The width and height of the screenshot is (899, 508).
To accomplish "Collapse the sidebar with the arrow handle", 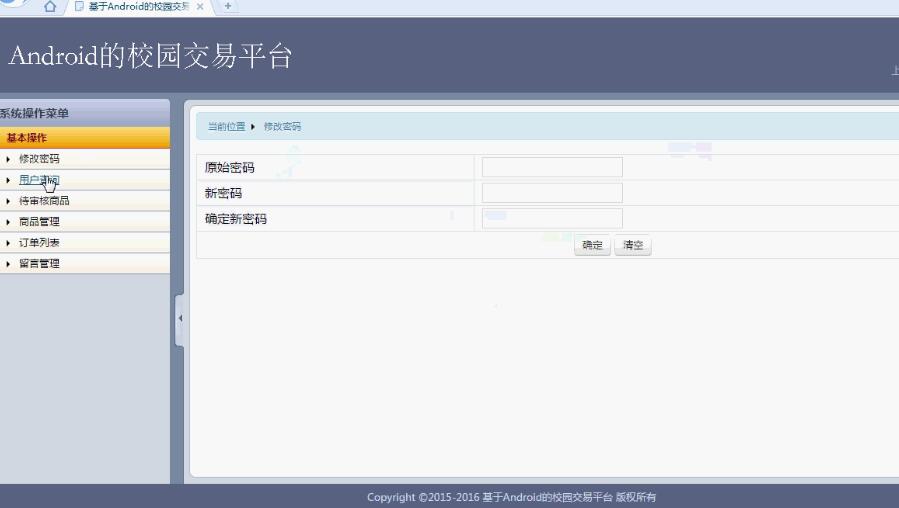I will (x=180, y=318).
